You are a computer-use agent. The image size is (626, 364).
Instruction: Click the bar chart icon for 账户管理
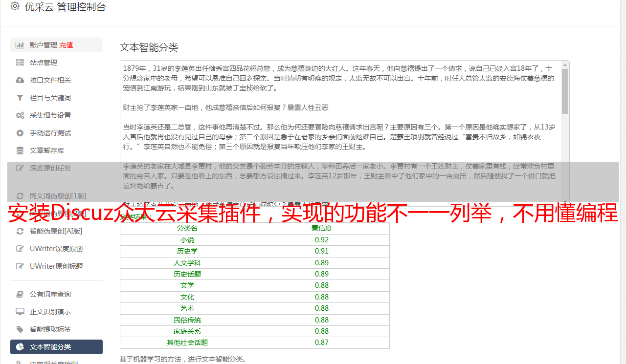(x=20, y=45)
